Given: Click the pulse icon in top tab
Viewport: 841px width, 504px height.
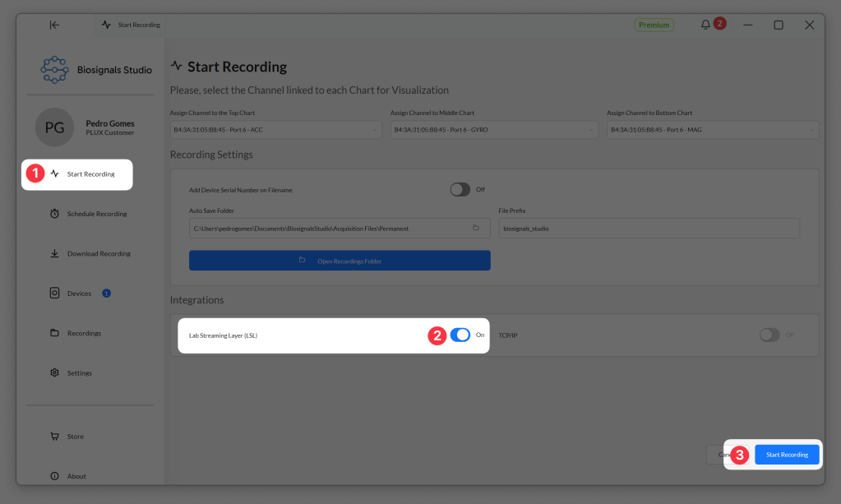Looking at the screenshot, I should (106, 25).
